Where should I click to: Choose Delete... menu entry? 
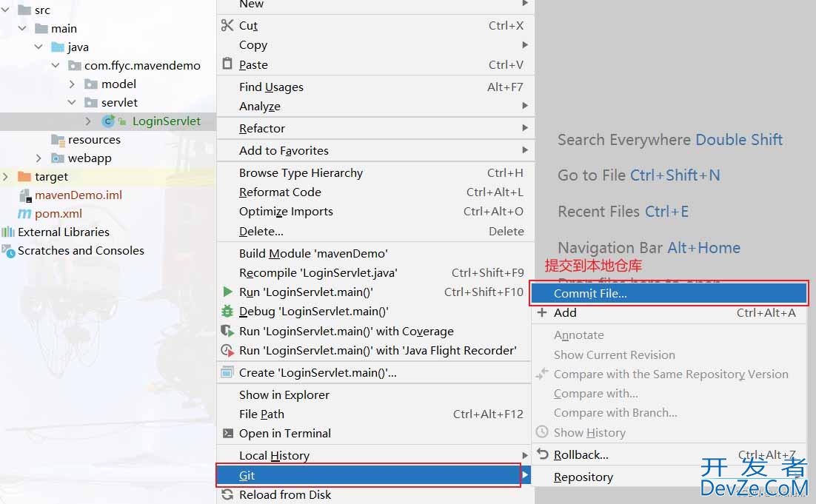pyautogui.click(x=375, y=231)
